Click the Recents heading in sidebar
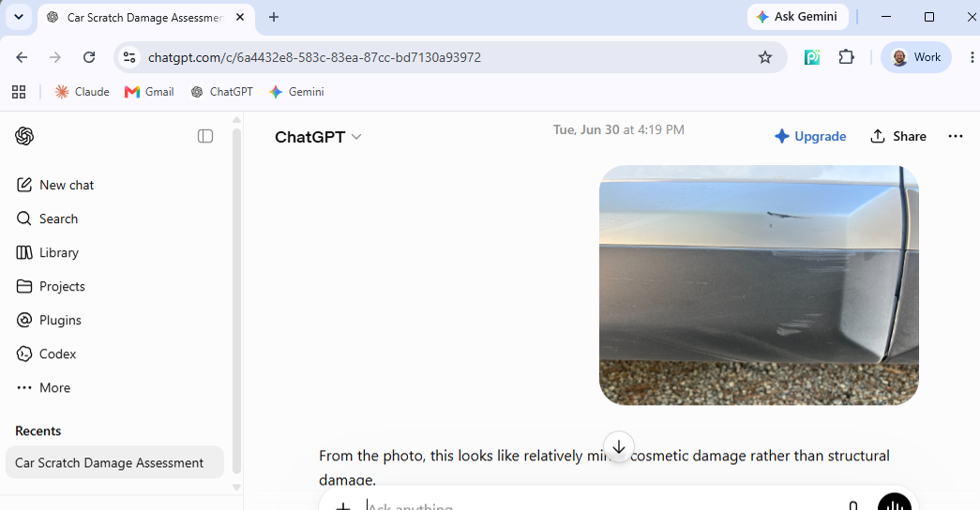Image resolution: width=980 pixels, height=510 pixels. coord(38,431)
